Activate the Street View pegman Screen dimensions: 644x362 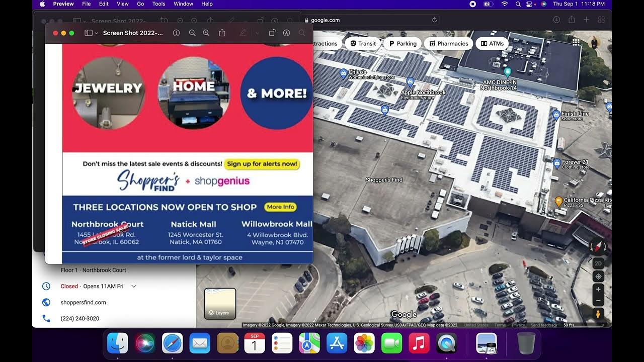click(x=598, y=314)
